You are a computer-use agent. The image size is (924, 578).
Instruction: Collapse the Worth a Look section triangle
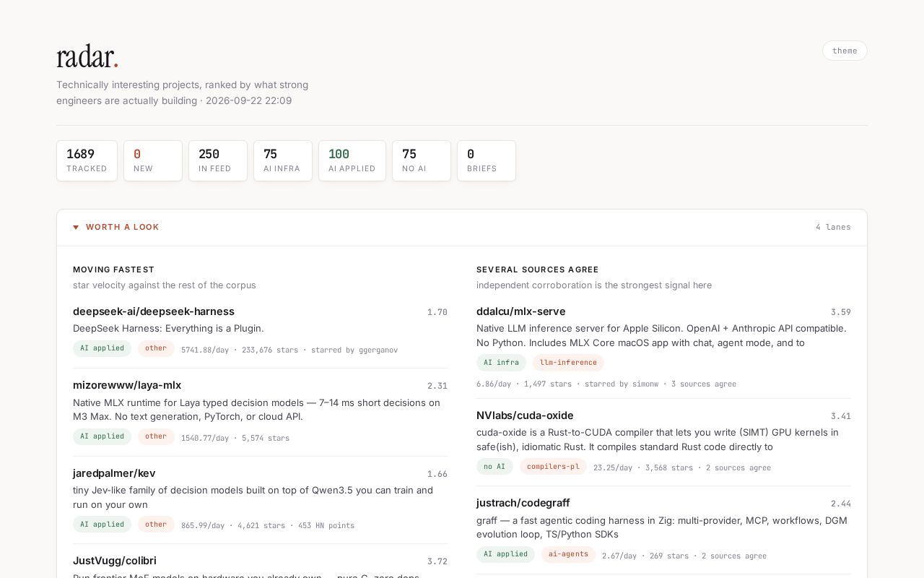click(x=76, y=228)
